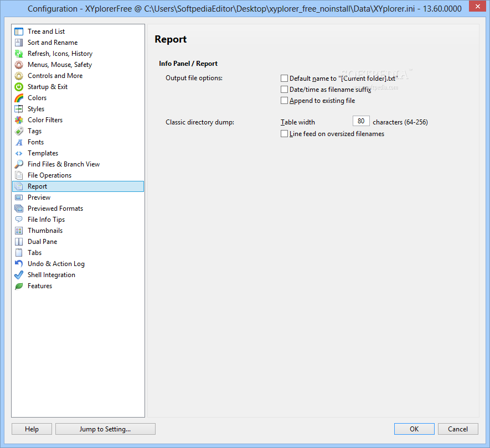Open the Tags settings label
490x448 pixels.
(34, 131)
